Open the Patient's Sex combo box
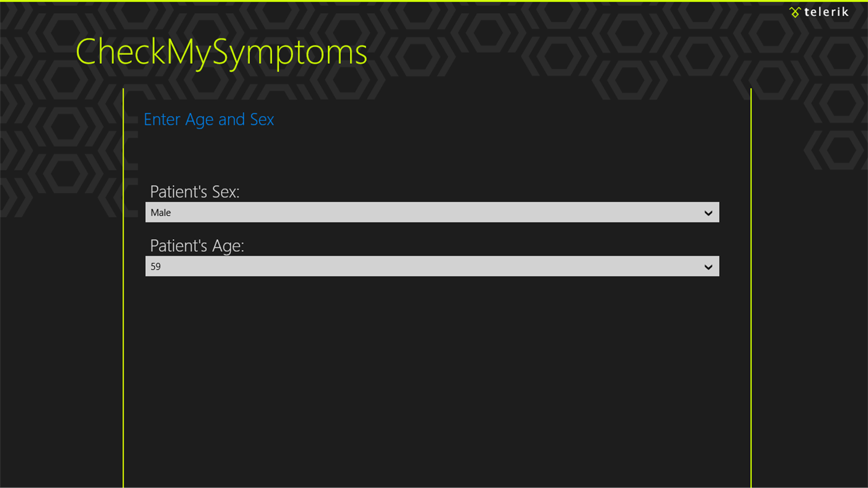Viewport: 868px width, 488px height. tap(422, 213)
